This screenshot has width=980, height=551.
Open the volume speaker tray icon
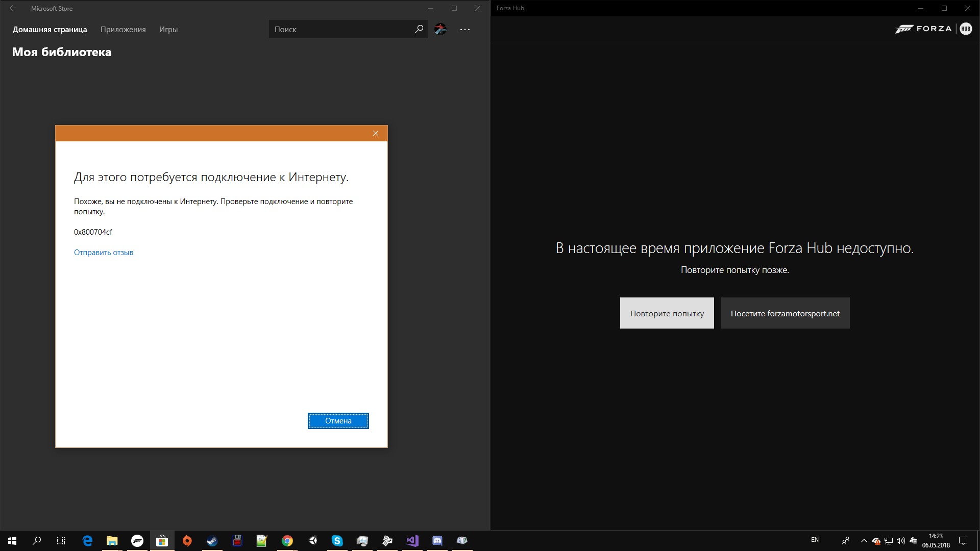click(x=901, y=541)
